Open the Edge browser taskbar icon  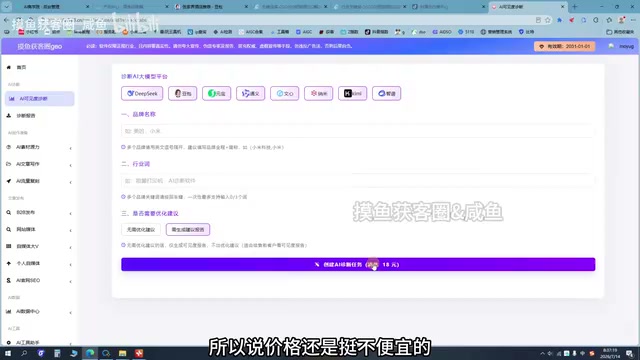click(90, 353)
